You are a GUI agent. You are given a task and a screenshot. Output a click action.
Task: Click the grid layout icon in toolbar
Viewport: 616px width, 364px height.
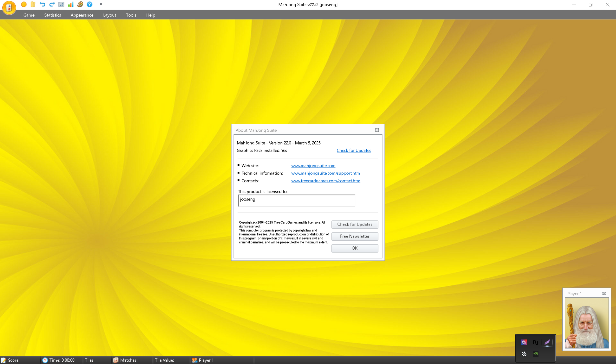click(x=61, y=4)
